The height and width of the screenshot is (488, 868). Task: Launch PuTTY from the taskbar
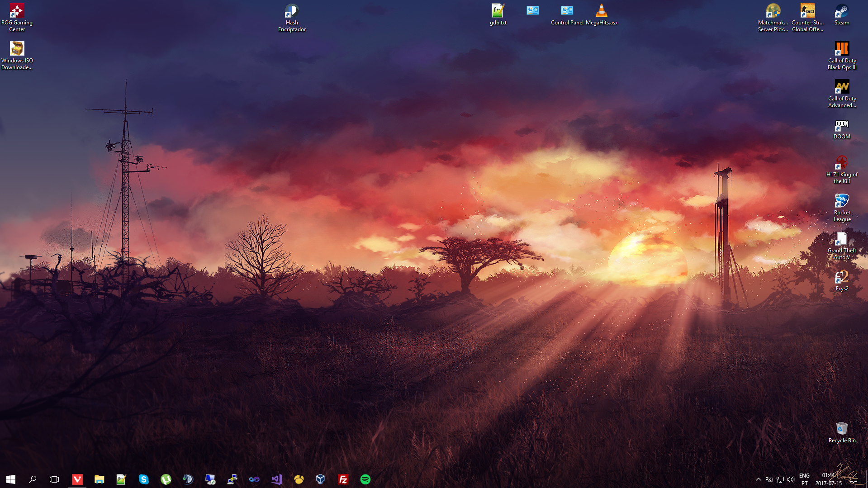tap(232, 479)
